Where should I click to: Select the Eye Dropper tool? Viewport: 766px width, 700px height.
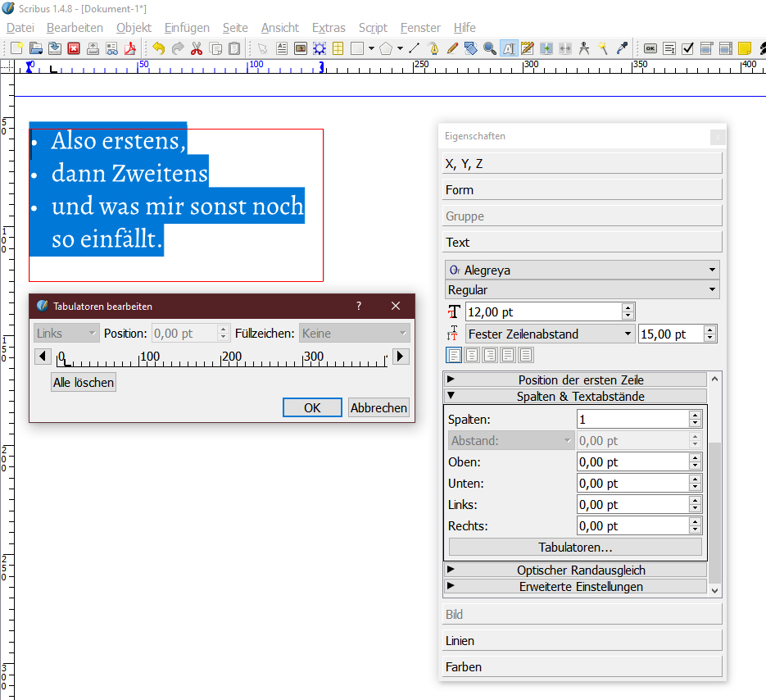click(622, 48)
